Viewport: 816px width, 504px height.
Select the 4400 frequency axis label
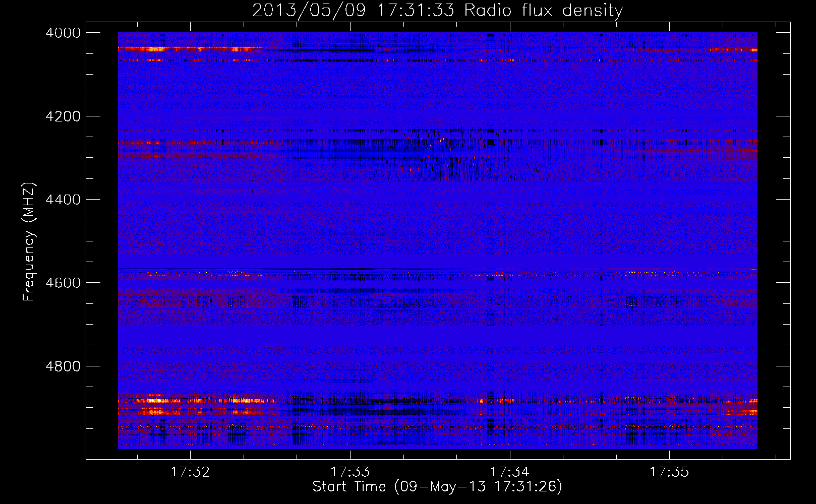(63, 200)
